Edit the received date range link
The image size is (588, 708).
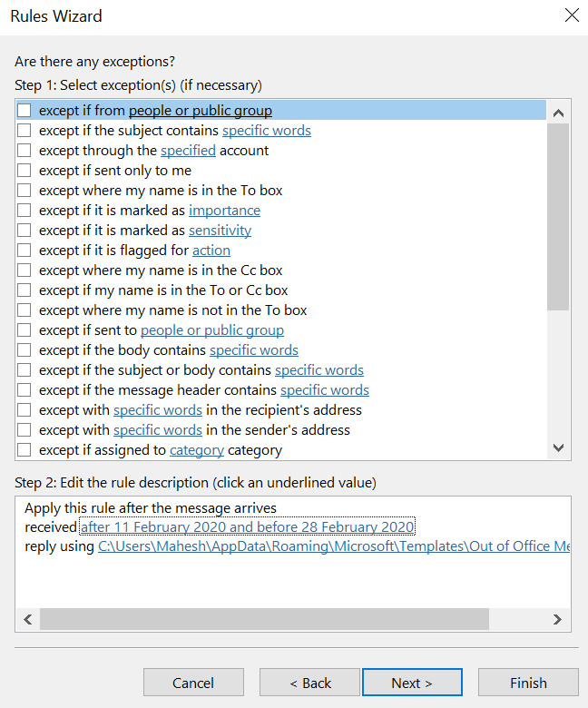point(247,526)
